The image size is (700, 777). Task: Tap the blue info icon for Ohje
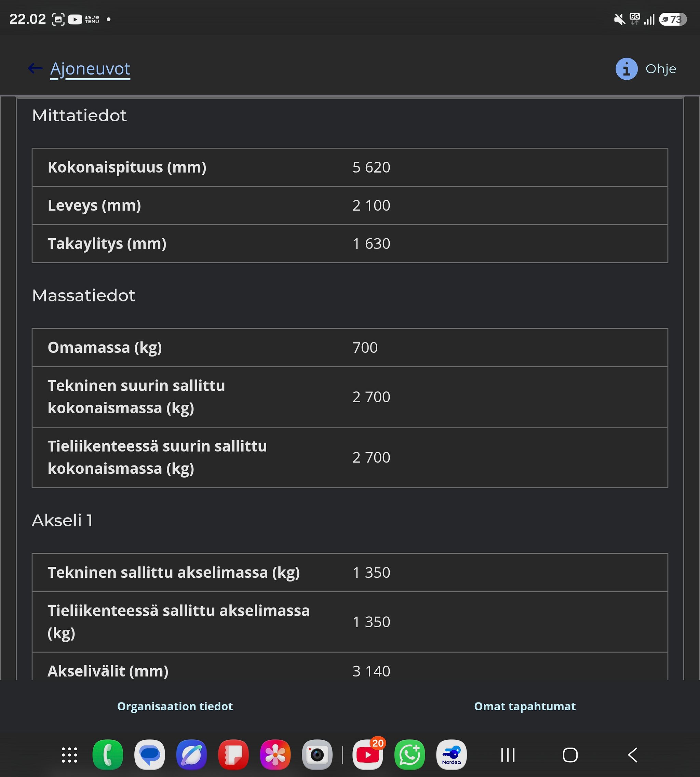coord(627,69)
